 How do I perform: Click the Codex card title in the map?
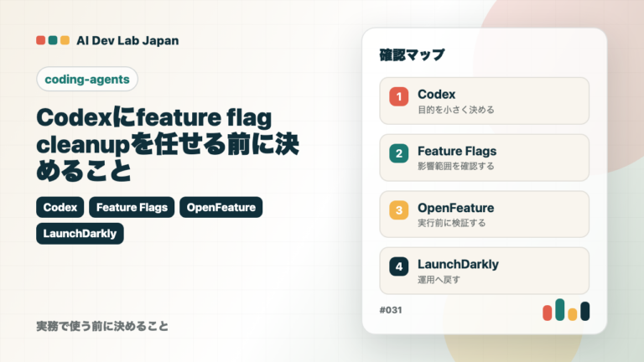[x=437, y=95]
